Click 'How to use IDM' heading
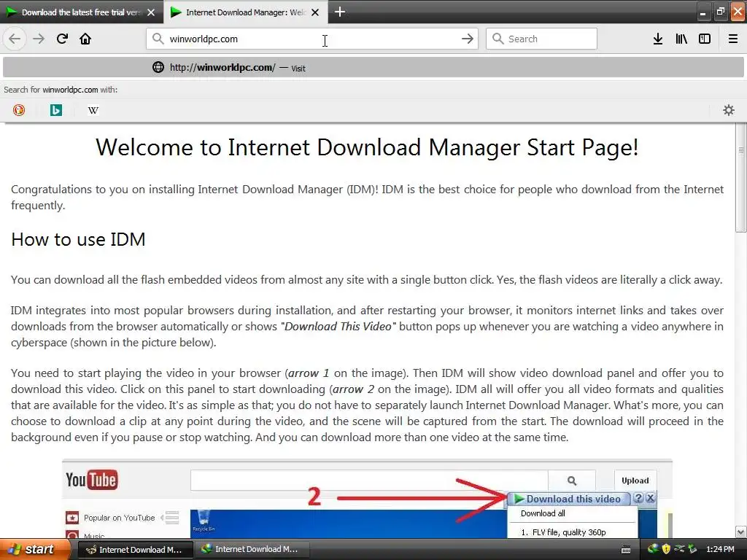 point(78,239)
